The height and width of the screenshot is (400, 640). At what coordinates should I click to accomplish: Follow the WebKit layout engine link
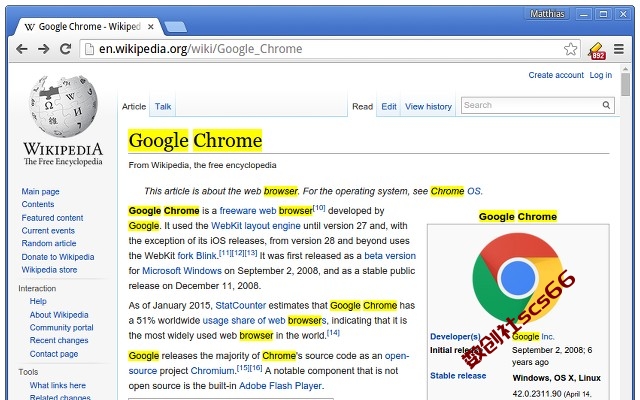click(x=256, y=226)
